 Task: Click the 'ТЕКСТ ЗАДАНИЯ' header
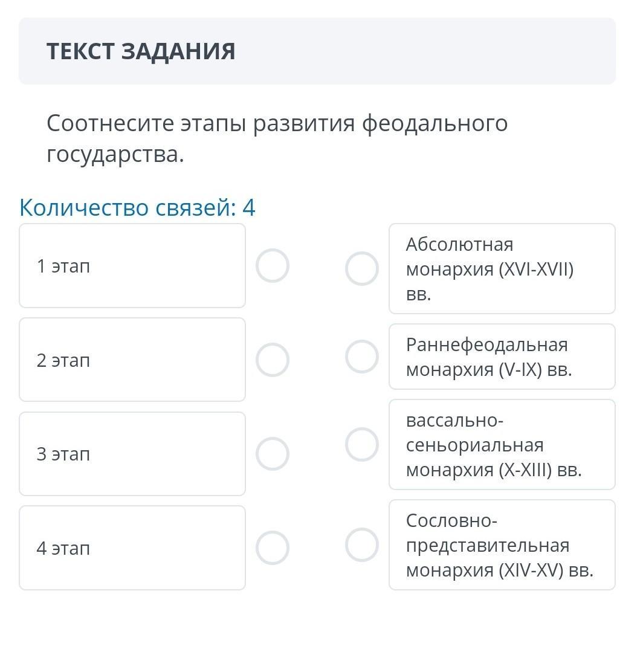click(141, 51)
